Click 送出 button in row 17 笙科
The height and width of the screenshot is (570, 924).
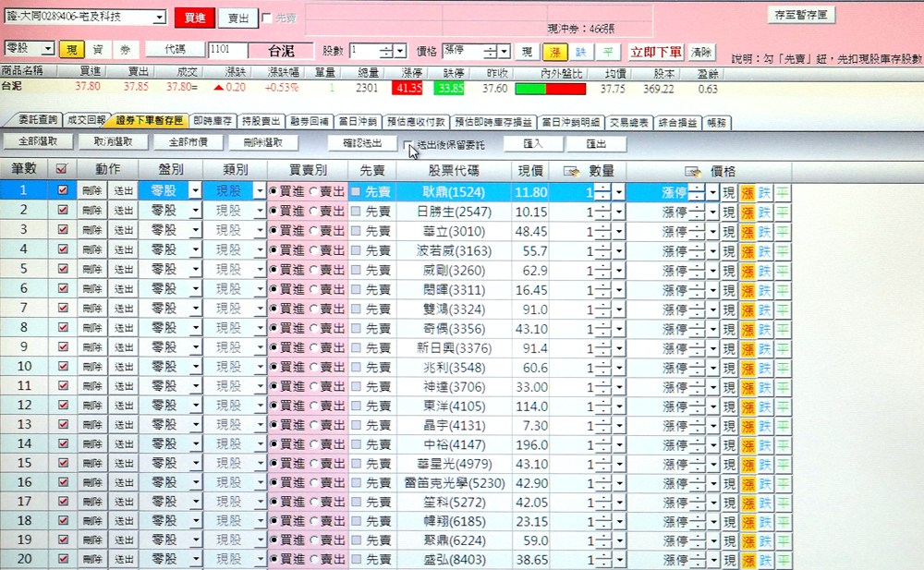[123, 502]
